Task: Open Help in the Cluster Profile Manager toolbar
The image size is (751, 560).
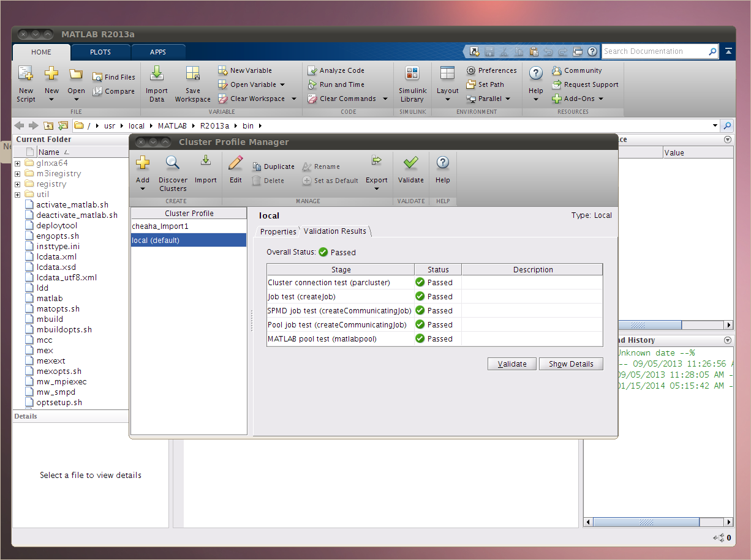Action: pyautogui.click(x=442, y=170)
